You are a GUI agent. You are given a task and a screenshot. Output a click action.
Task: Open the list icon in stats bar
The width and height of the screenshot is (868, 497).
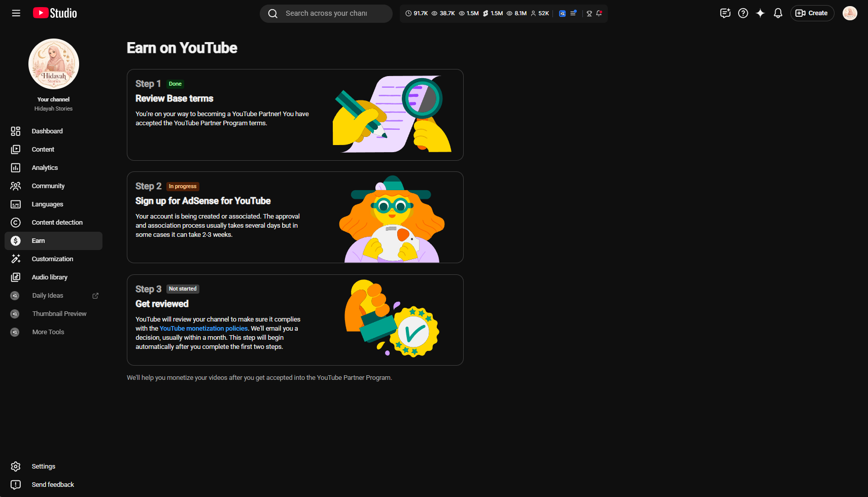coord(573,13)
